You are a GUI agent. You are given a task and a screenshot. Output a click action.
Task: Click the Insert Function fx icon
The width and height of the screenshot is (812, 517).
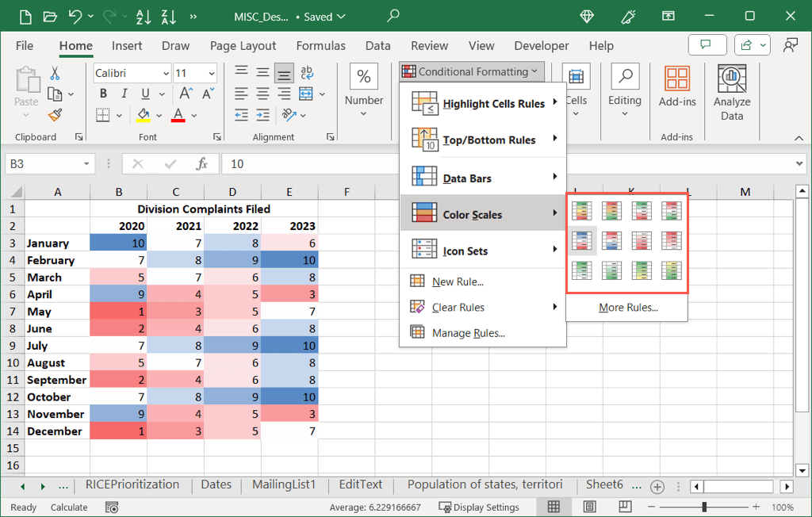(x=201, y=163)
